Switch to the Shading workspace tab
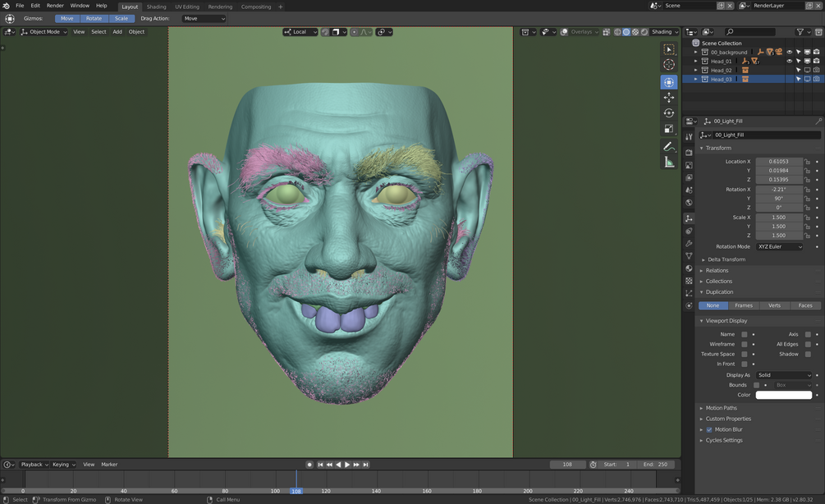The height and width of the screenshot is (504, 825). click(156, 7)
